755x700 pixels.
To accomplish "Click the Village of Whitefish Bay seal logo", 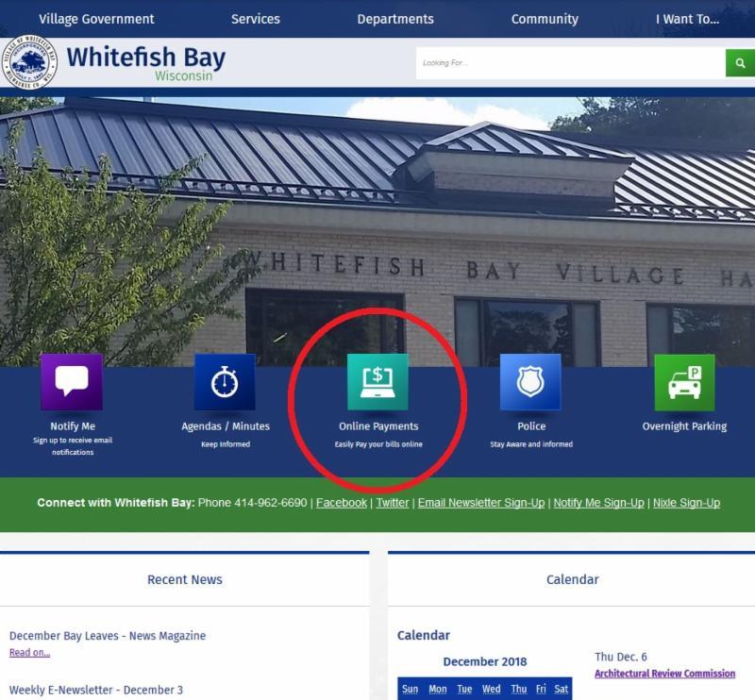I will (30, 62).
